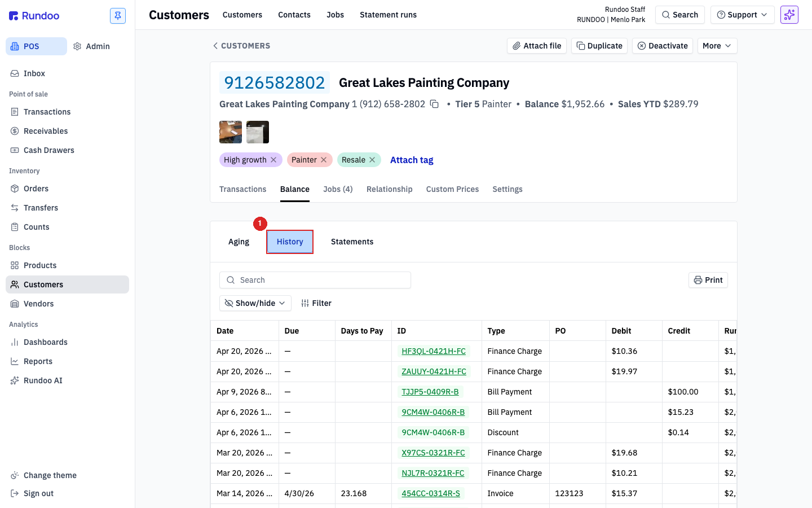The height and width of the screenshot is (508, 812).
Task: Switch to the Custom Prices tab
Action: (x=452, y=189)
